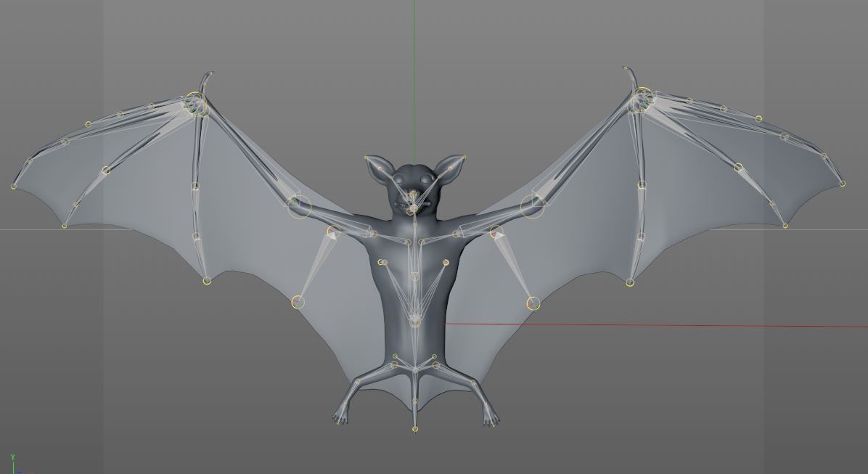Select the belly spine joint above the red axis line
Viewport: 868px width, 474px height.
pos(415,321)
